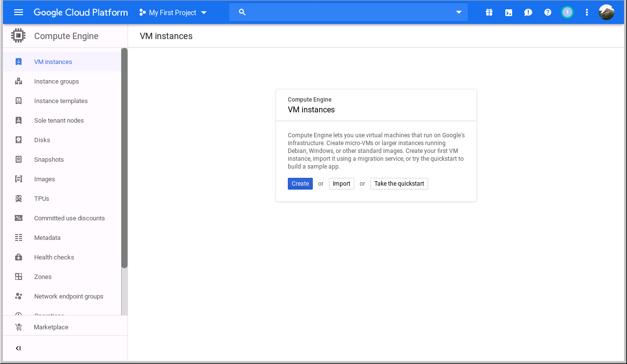Click the card heading VM instances
This screenshot has height=364, width=627.
point(311,110)
